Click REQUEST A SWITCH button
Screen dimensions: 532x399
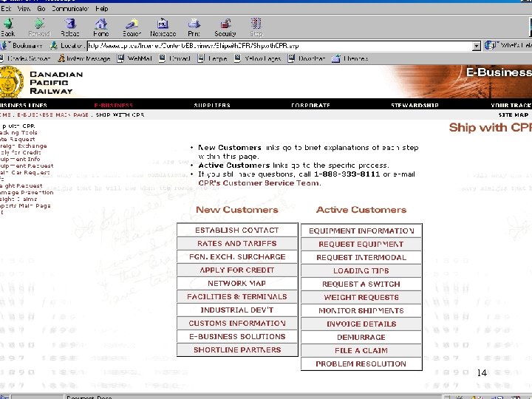361,284
